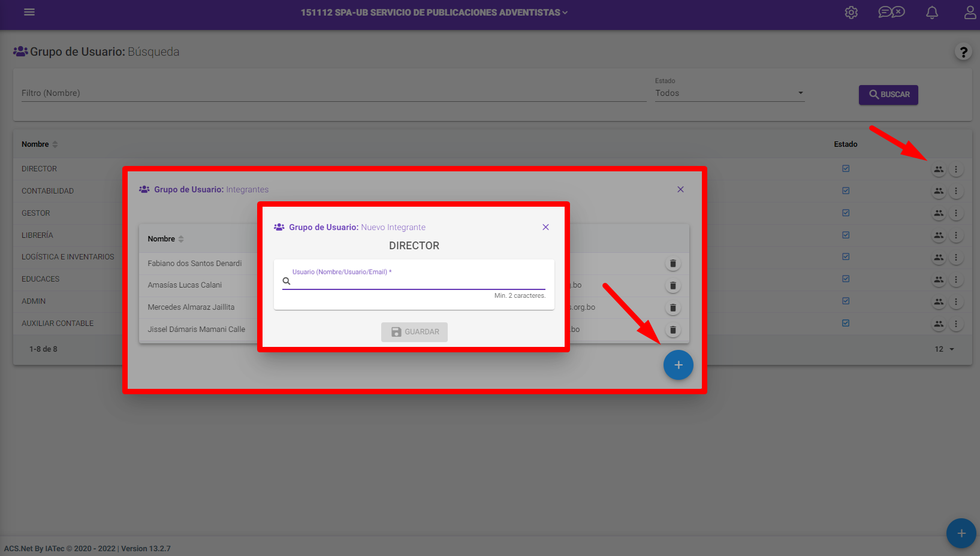Viewport: 980px width, 556px height.
Task: Close the Nuevo Integrante dialog
Action: (x=545, y=227)
